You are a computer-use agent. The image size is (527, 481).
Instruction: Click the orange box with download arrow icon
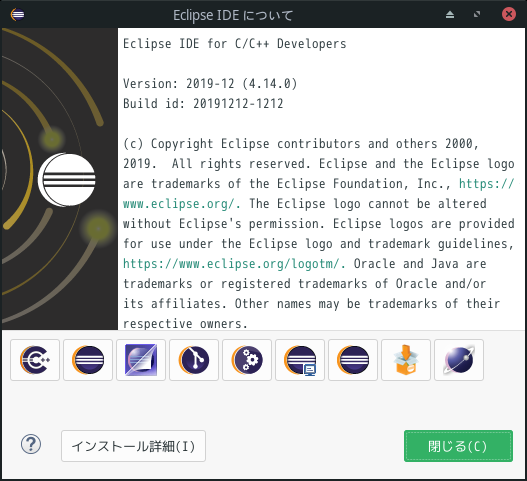click(x=406, y=360)
